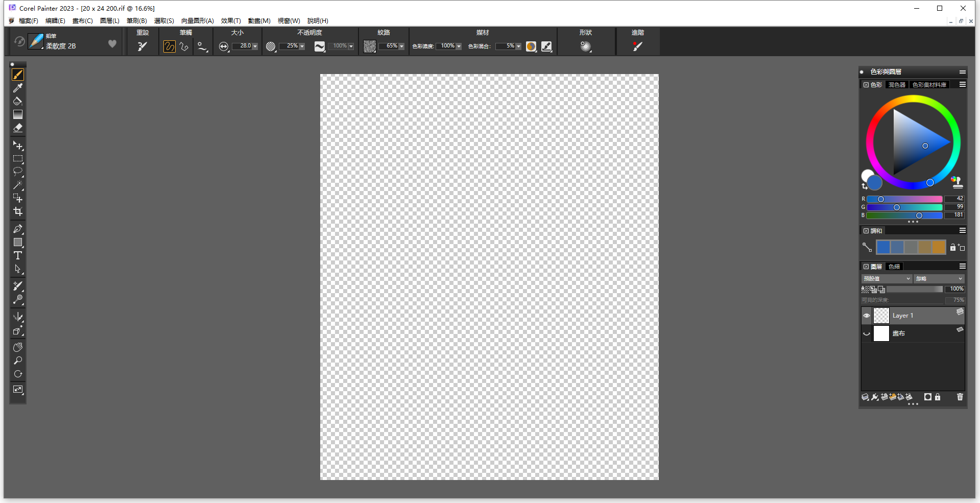Select the Cloner tool
This screenshot has height=503, width=980.
(x=18, y=286)
